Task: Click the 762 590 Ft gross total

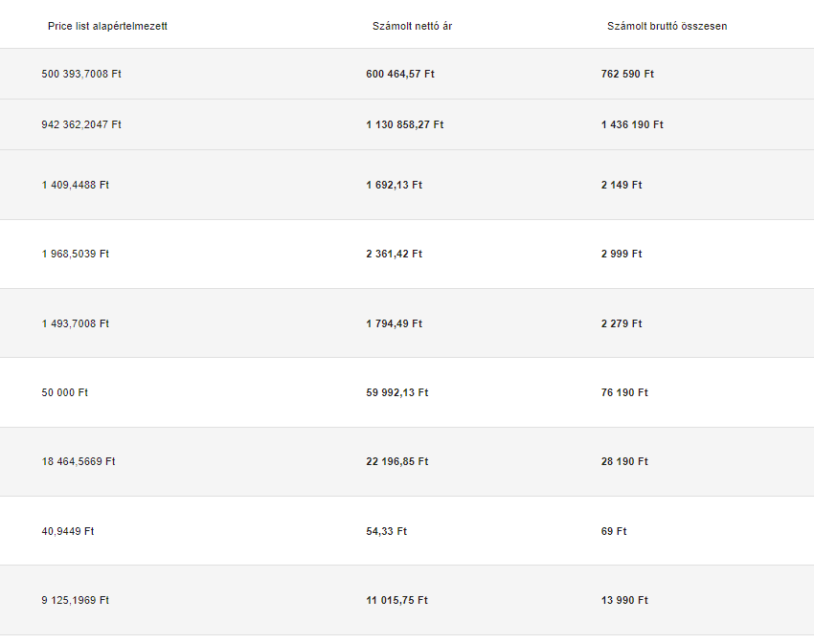Action: coord(627,74)
